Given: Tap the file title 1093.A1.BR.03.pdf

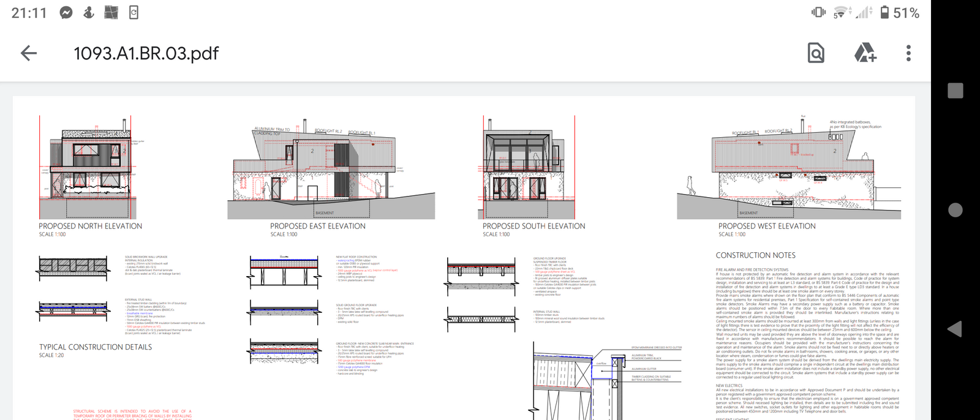Looking at the screenshot, I should 146,54.
